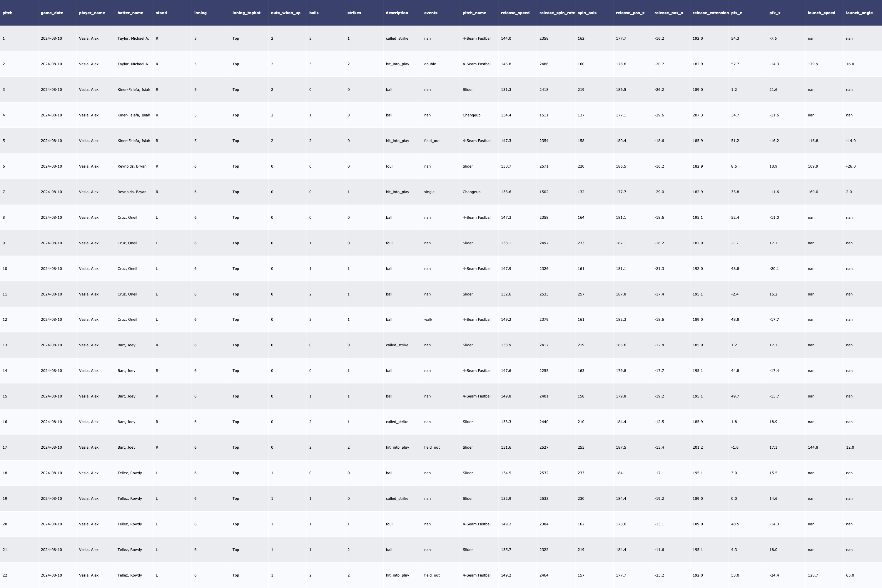Sort by the game_date column header

pyautogui.click(x=52, y=13)
